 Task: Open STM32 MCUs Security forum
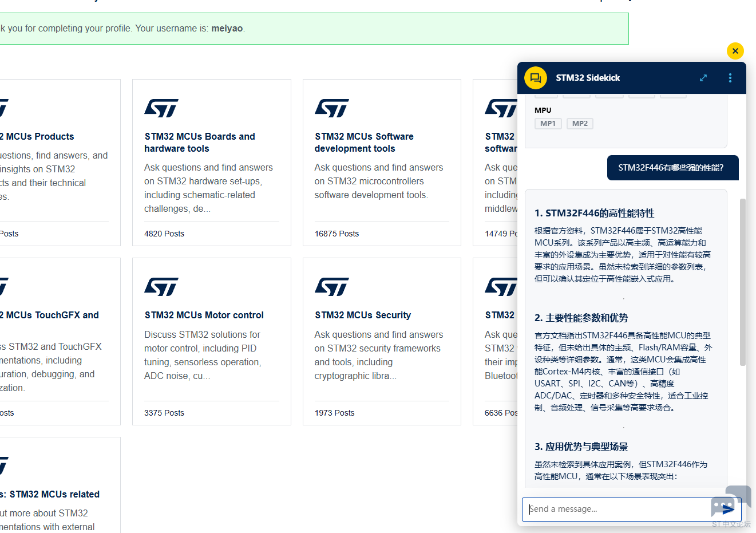coord(363,315)
